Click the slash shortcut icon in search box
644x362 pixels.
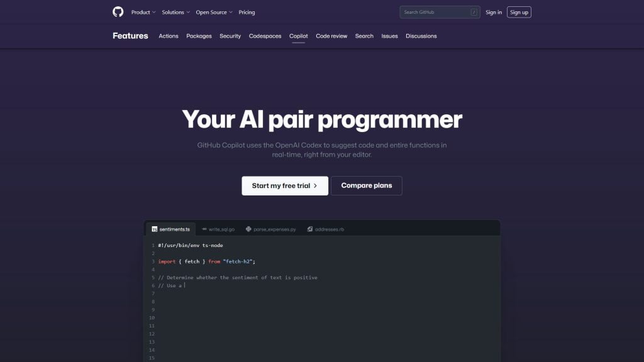pyautogui.click(x=474, y=12)
